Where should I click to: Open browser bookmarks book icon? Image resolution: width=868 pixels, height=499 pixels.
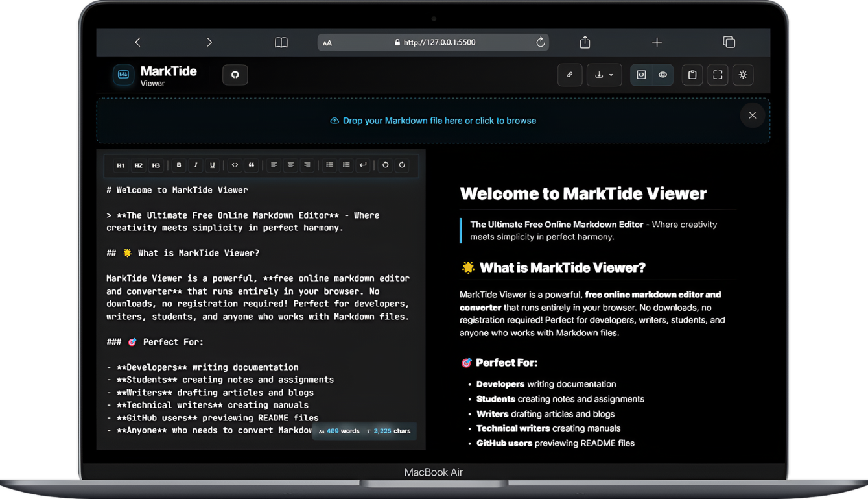(x=281, y=42)
